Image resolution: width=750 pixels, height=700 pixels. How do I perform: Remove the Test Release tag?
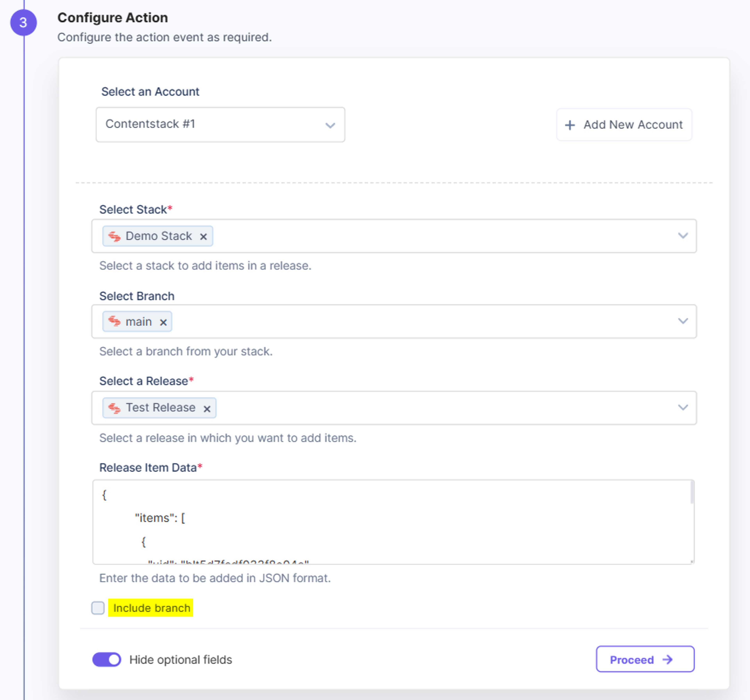pyautogui.click(x=207, y=409)
